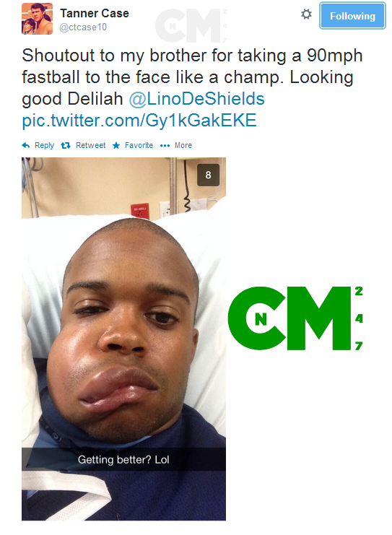
Task: Expand the More options text
Action: (x=183, y=145)
